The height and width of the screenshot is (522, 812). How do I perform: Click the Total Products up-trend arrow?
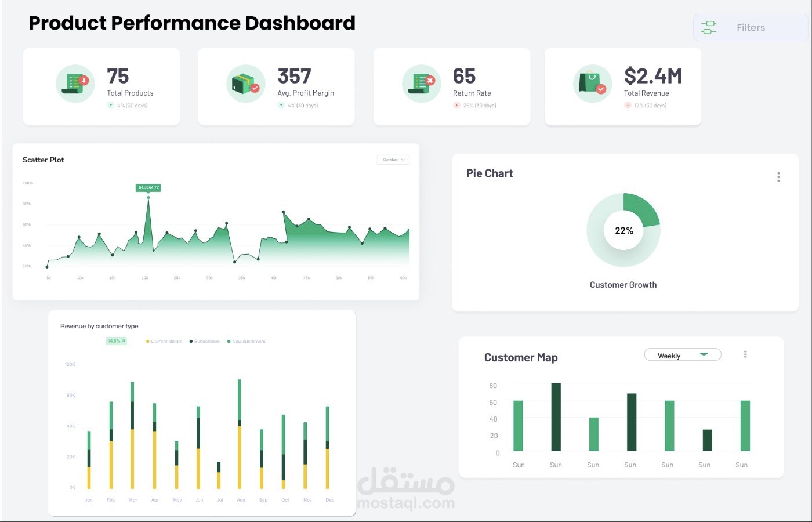click(110, 105)
